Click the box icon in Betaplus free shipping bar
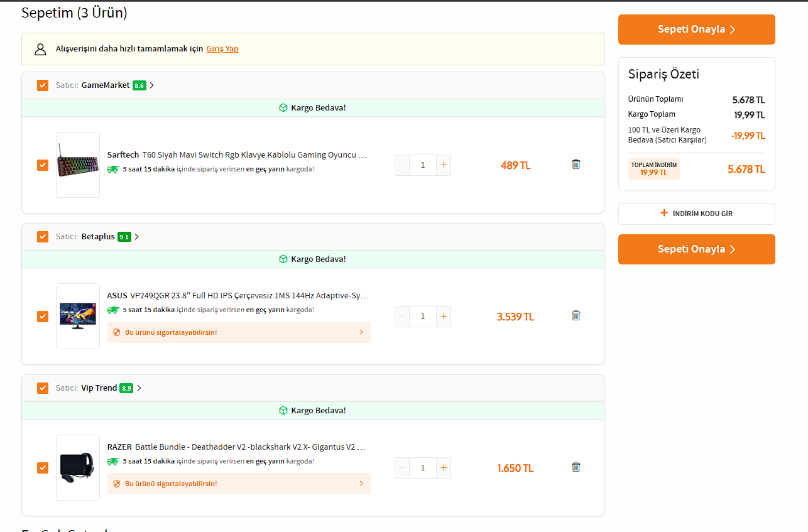808x532 pixels. (x=283, y=259)
